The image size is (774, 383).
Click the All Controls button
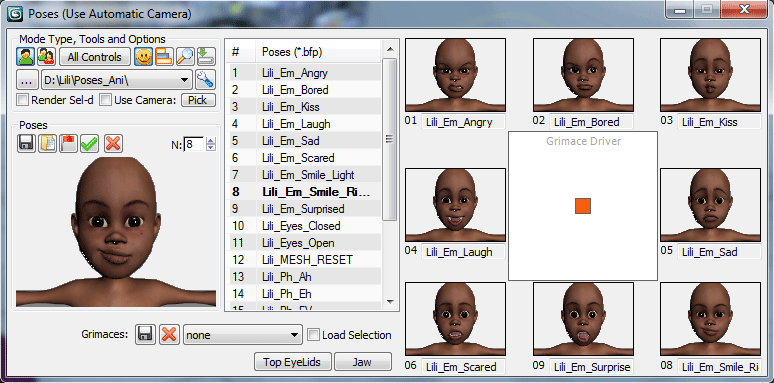coord(95,57)
